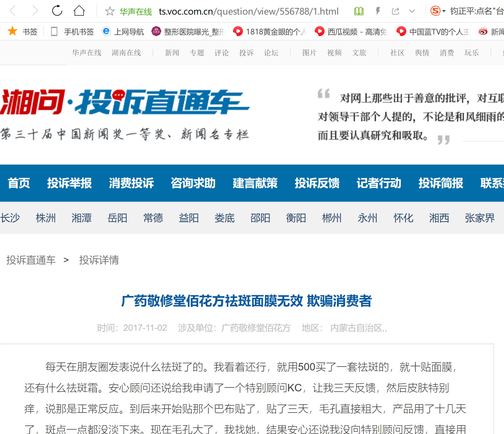The image size is (504, 434).
Task: Select 投诉举报 tab
Action: tap(69, 183)
